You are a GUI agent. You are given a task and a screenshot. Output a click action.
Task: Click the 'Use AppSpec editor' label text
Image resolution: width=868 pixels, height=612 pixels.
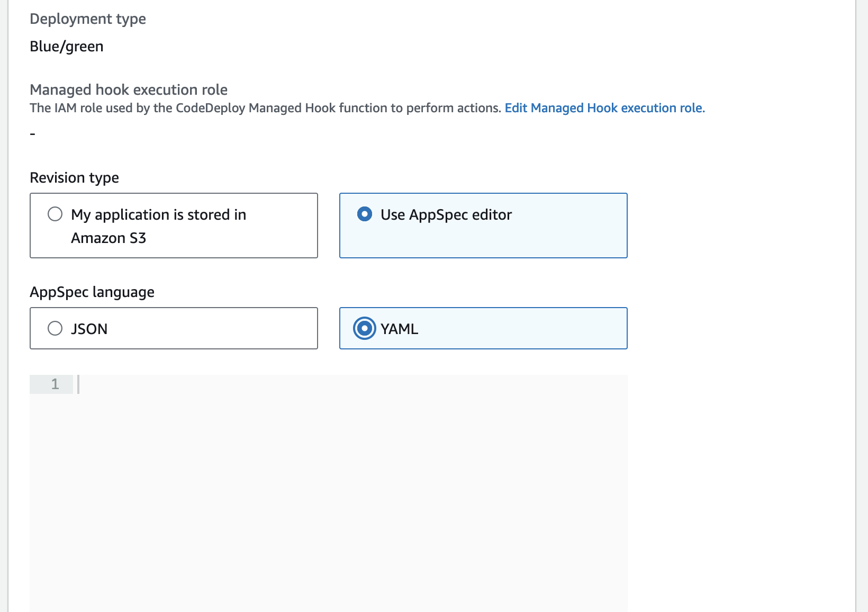(446, 214)
